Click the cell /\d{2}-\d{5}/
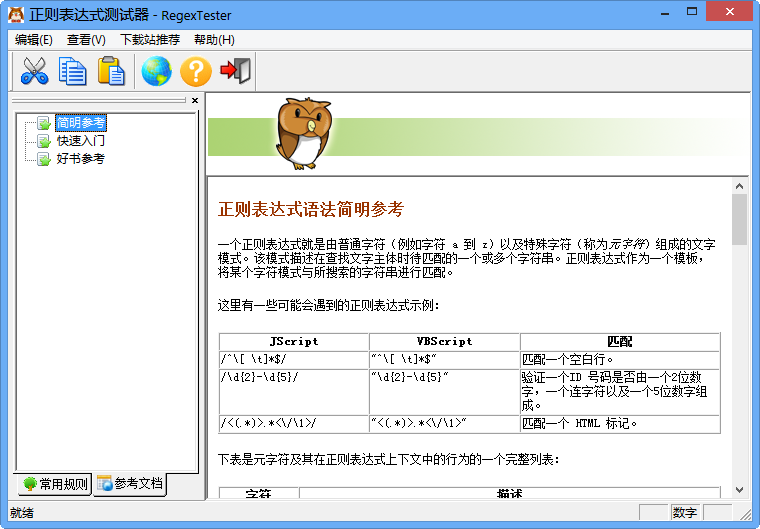The height and width of the screenshot is (529, 760). (x=294, y=392)
